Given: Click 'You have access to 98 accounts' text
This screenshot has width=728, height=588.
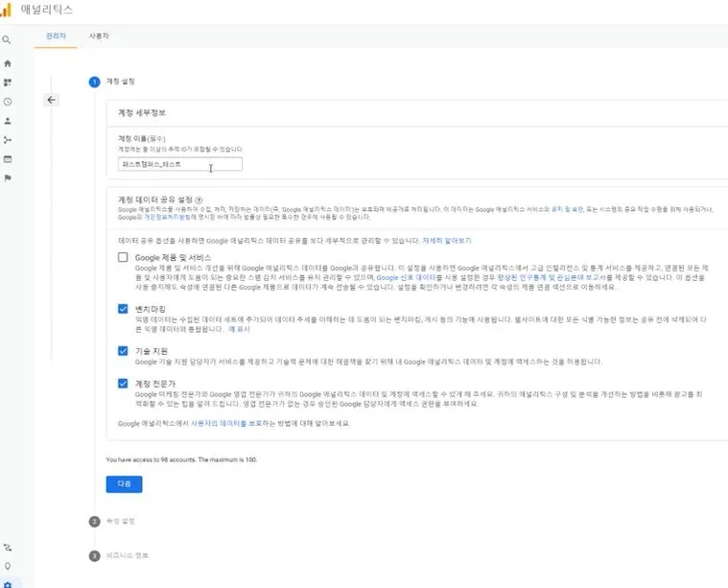Looking at the screenshot, I should point(181,459).
